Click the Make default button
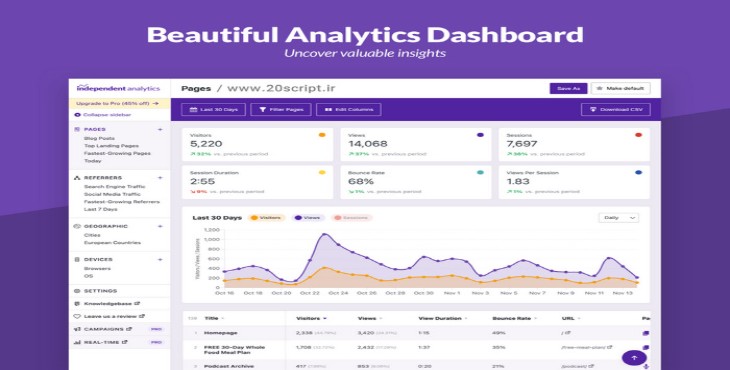 click(x=621, y=88)
